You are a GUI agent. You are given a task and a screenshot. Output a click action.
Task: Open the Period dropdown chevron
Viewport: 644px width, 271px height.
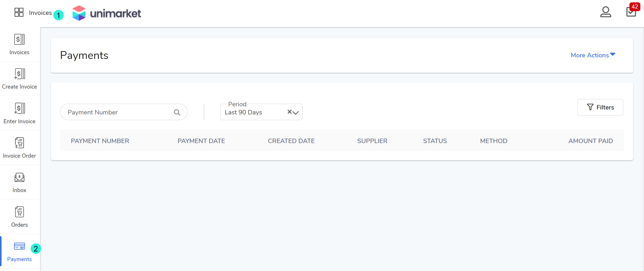[x=296, y=113]
